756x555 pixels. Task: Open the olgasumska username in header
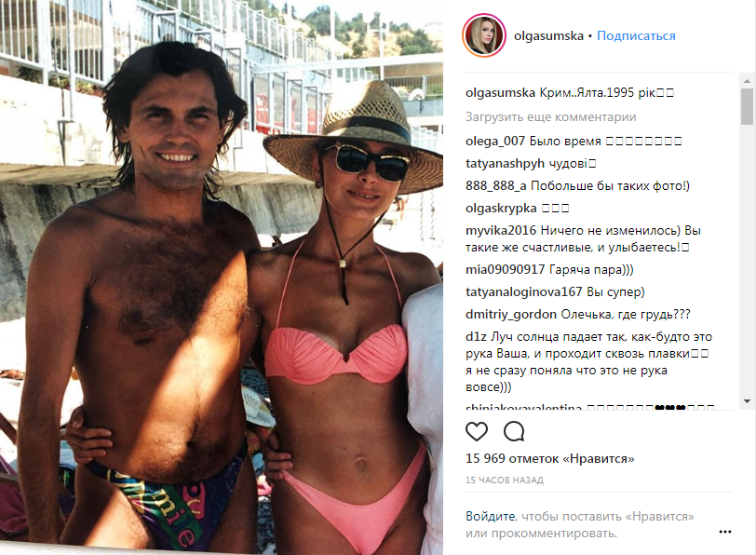coord(548,35)
